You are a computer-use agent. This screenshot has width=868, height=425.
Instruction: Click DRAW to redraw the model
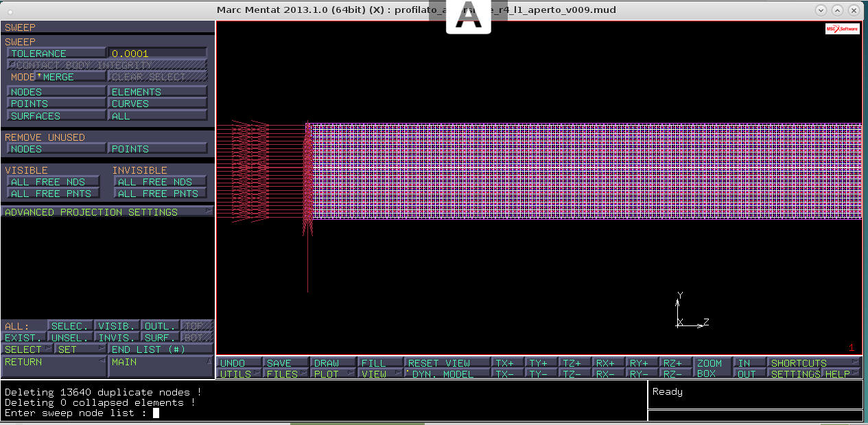click(x=334, y=363)
